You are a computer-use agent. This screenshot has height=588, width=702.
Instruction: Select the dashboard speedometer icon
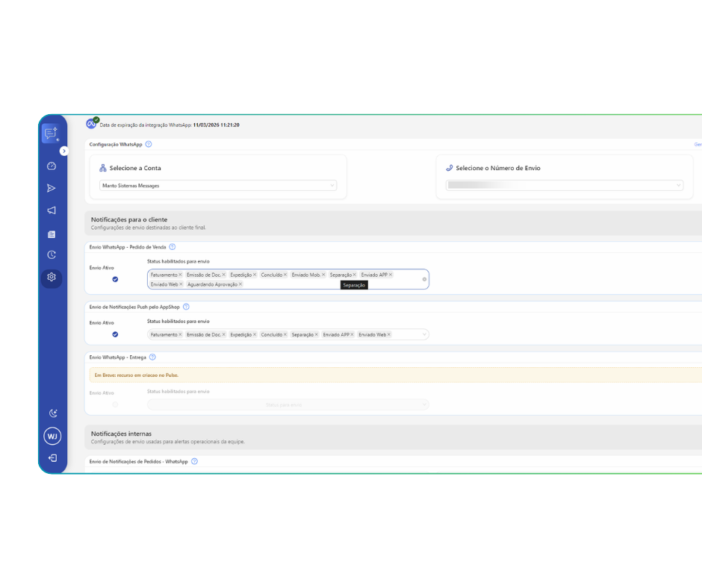click(x=51, y=166)
